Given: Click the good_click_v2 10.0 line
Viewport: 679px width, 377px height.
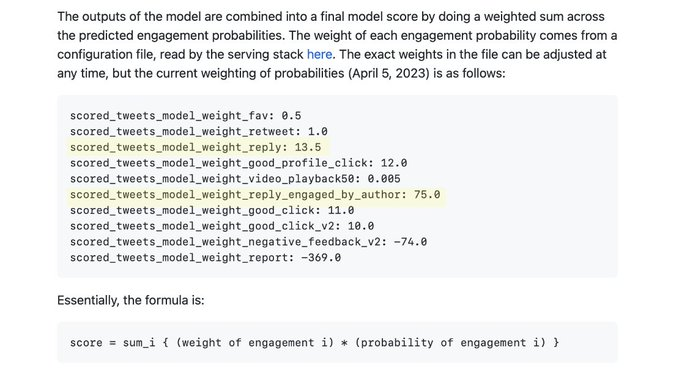Looking at the screenshot, I should [222, 226].
